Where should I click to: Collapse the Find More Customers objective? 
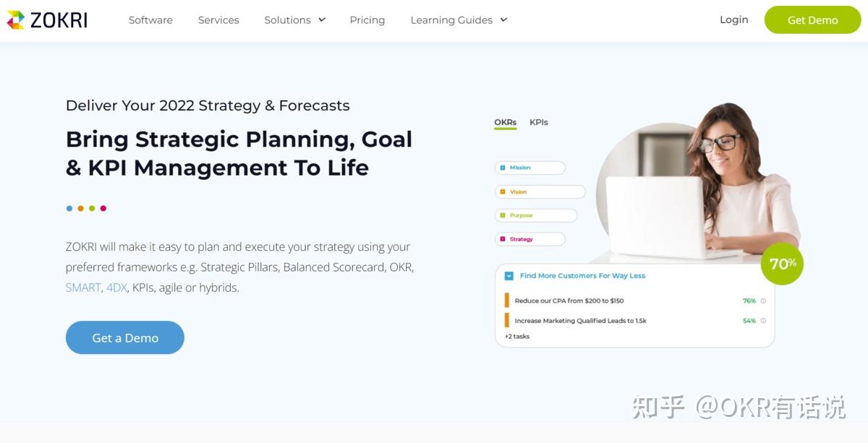point(509,276)
